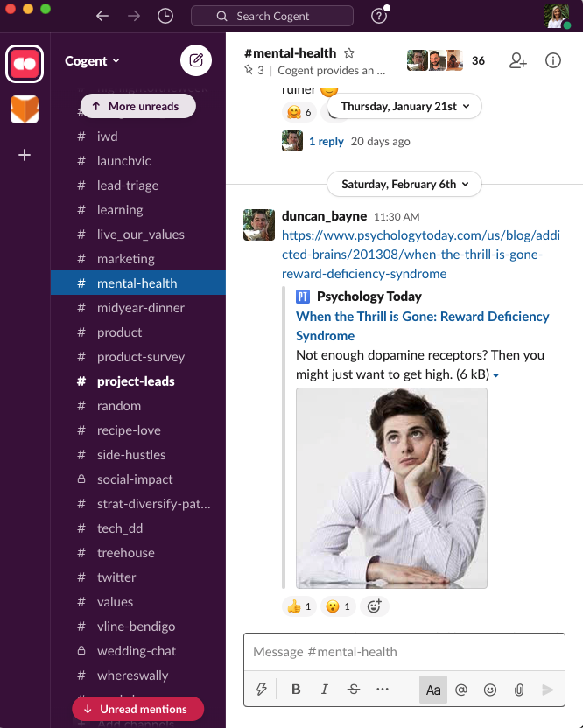Viewport: 583px width, 728px height.
Task: Expand the Cogent workspace menu
Action: 93,61
